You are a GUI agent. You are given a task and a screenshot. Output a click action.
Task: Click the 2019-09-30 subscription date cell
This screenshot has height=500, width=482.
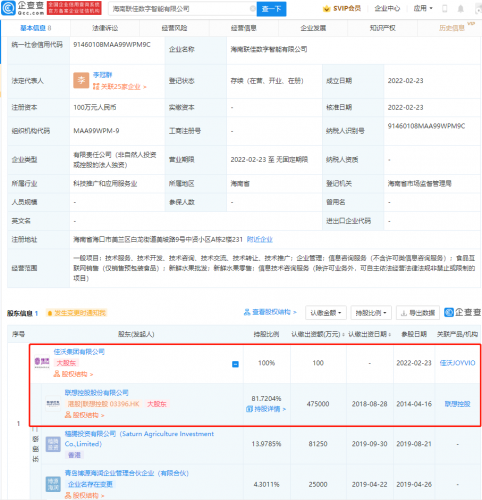[x=369, y=444]
